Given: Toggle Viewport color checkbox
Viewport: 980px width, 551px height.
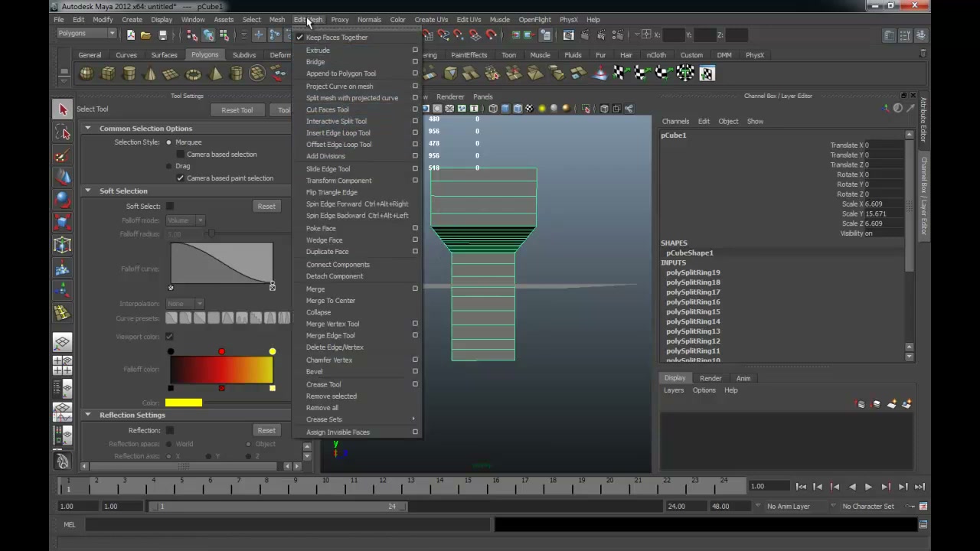Looking at the screenshot, I should point(169,337).
